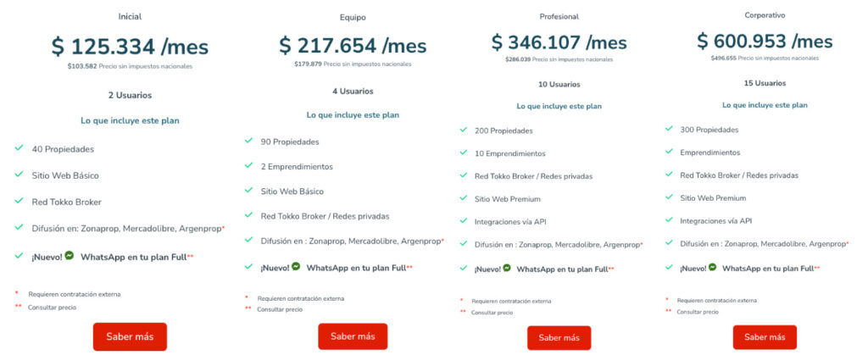Click 15 Usuarios in Corporativo plan
This screenshot has width=868, height=355.
click(765, 83)
